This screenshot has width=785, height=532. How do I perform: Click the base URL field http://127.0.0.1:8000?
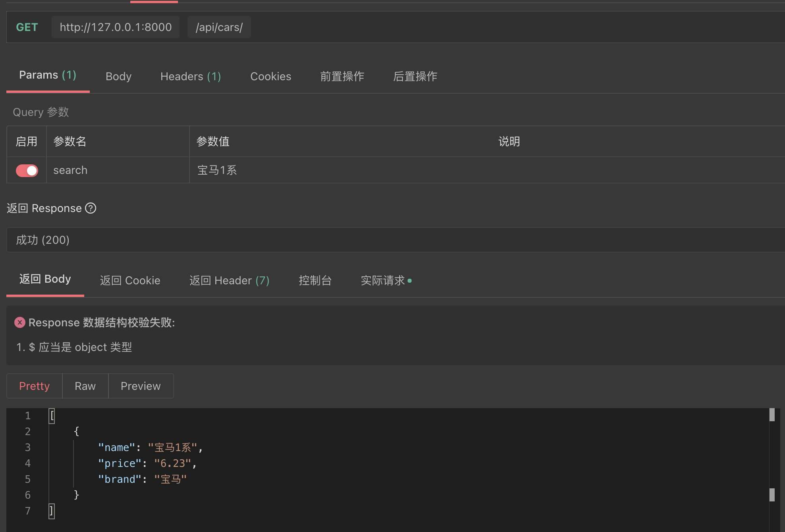[x=115, y=27]
